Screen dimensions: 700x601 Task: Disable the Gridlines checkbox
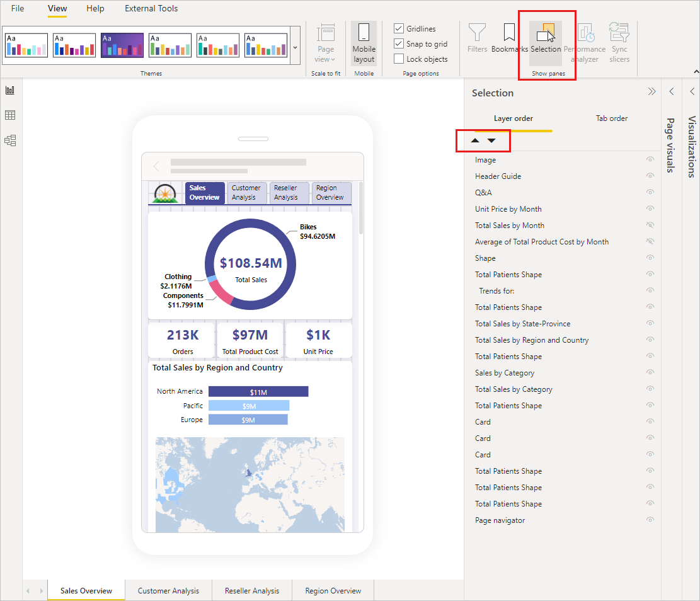click(398, 28)
